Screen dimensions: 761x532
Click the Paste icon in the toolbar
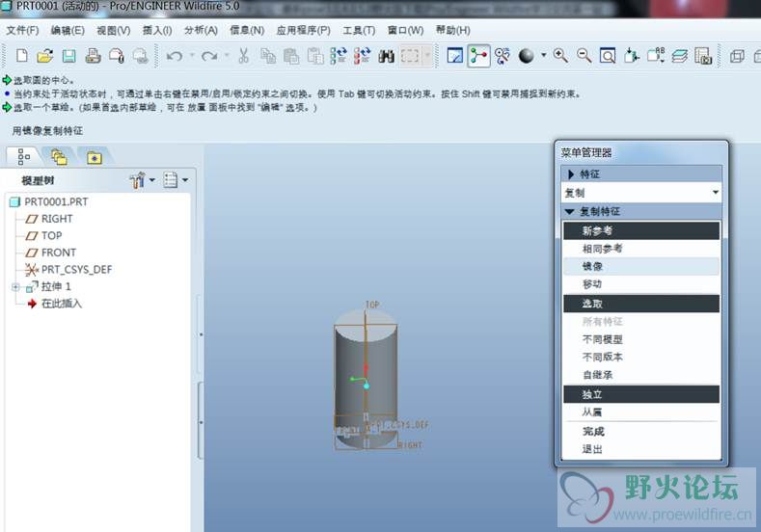291,56
